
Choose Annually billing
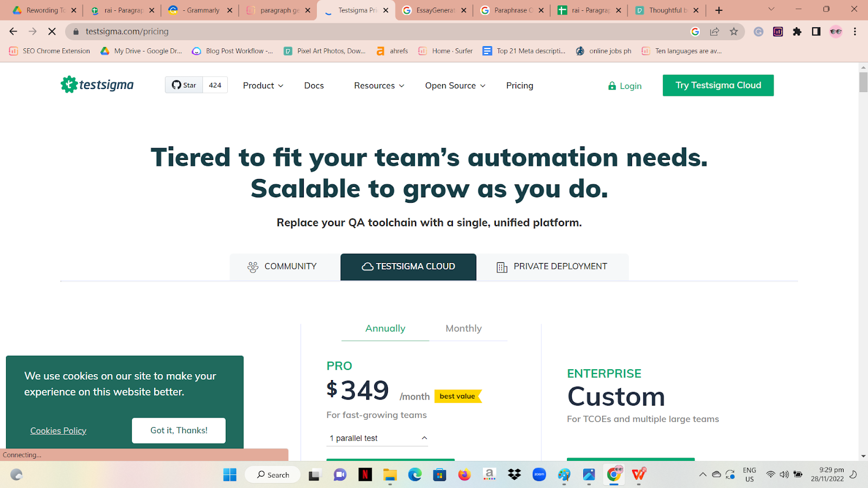(x=385, y=329)
